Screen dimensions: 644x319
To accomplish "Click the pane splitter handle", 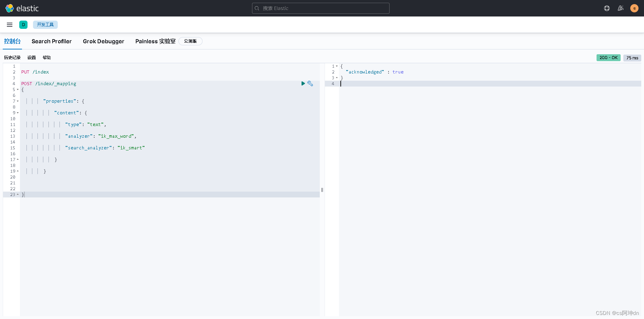I will 322,190.
